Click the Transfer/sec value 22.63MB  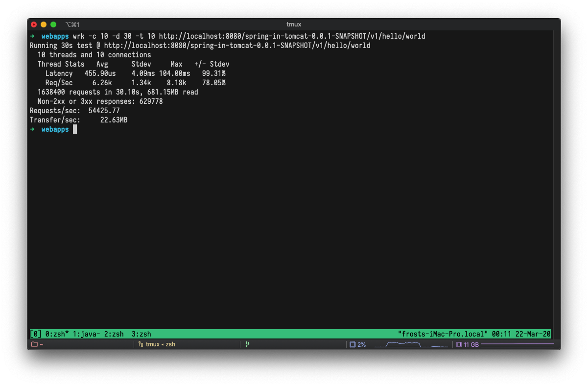pyautogui.click(x=114, y=120)
